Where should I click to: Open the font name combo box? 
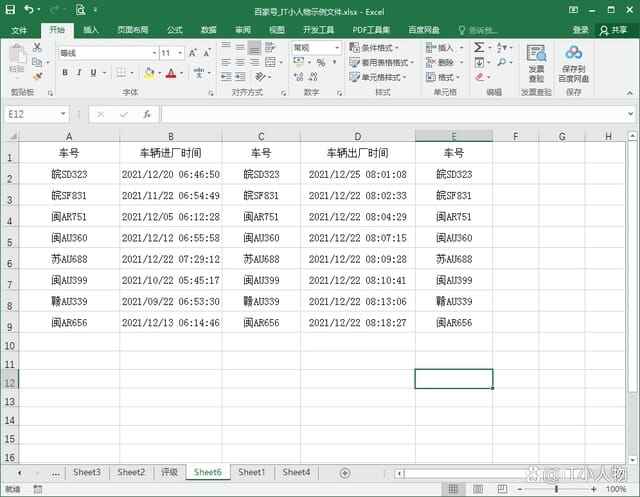pyautogui.click(x=108, y=53)
